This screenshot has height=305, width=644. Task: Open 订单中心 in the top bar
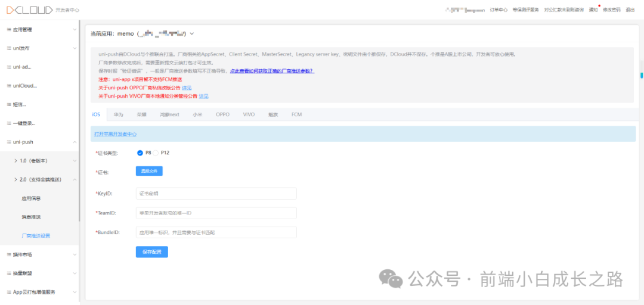point(499,10)
